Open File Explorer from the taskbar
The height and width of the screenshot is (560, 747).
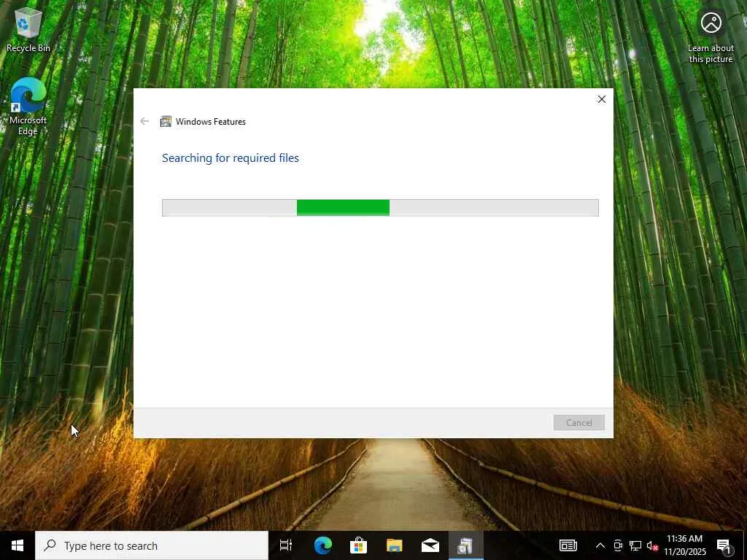pyautogui.click(x=394, y=545)
